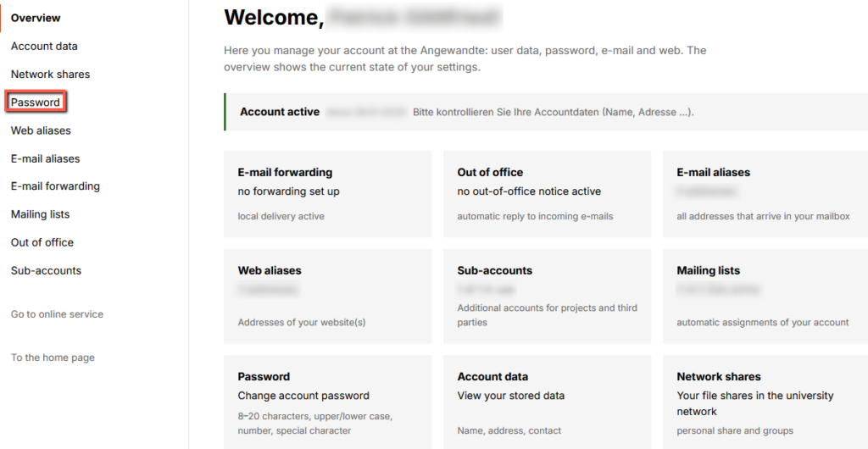Open Network shares in sidebar
Viewport: 868px width, 449px height.
coord(50,74)
